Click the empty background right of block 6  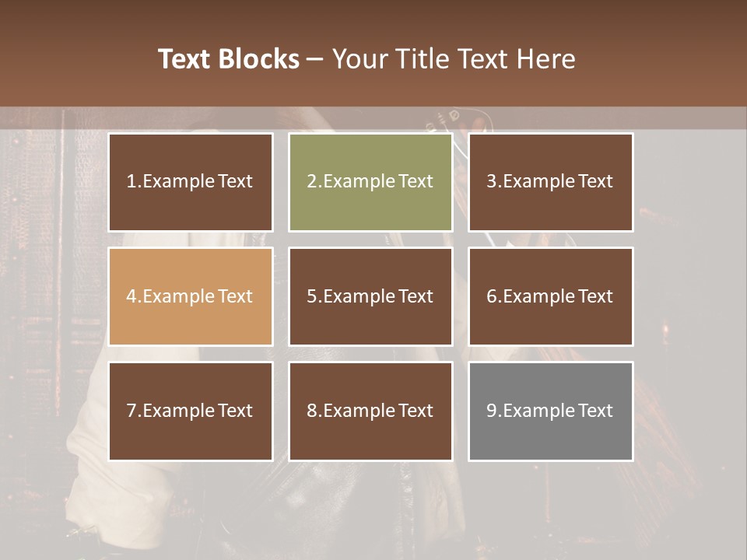[689, 296]
